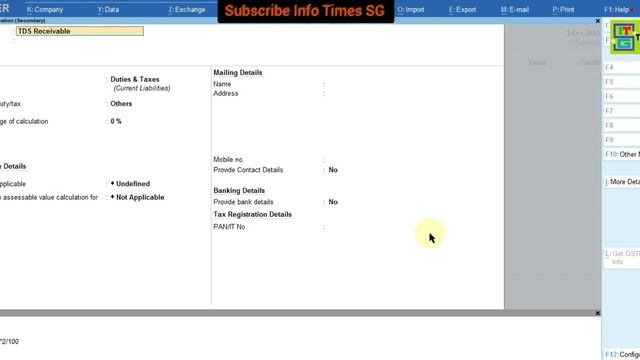Close the ledger creation window

pos(598,21)
